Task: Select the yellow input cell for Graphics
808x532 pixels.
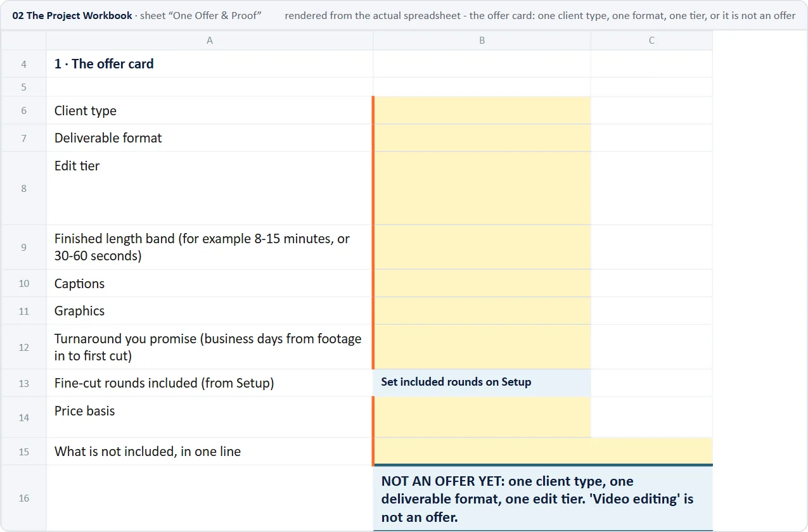Action: (x=482, y=311)
